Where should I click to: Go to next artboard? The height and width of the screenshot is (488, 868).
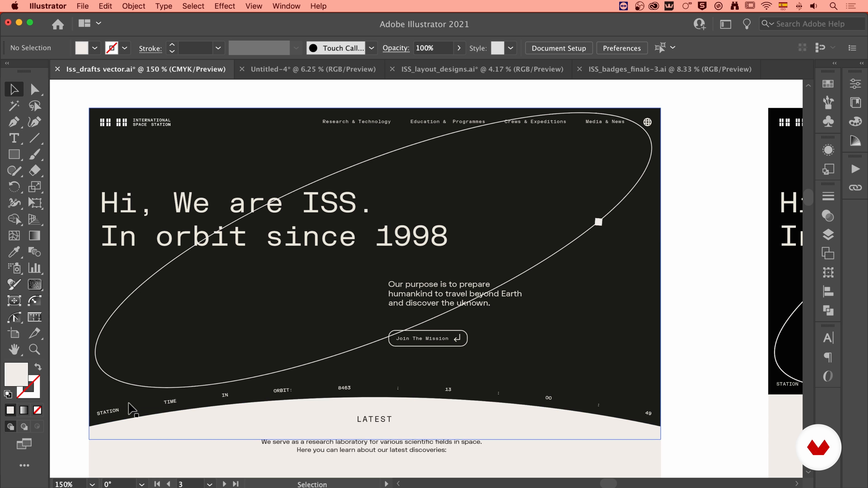click(x=224, y=484)
